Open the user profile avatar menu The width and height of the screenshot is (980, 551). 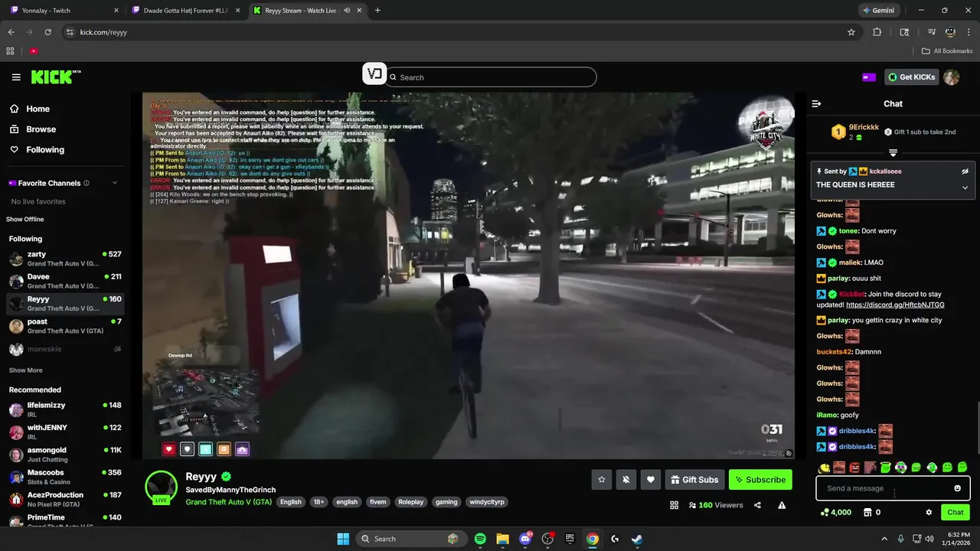pos(952,77)
